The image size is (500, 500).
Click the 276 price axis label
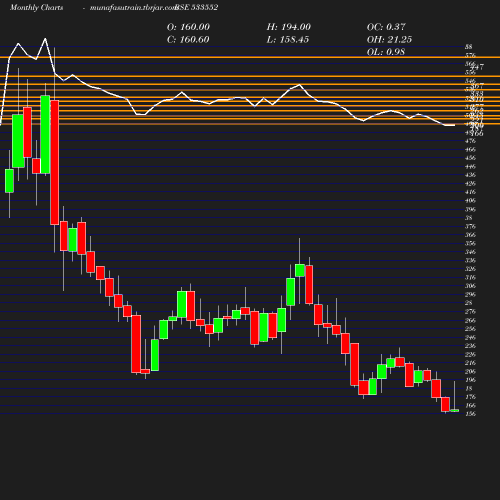coord(470,311)
